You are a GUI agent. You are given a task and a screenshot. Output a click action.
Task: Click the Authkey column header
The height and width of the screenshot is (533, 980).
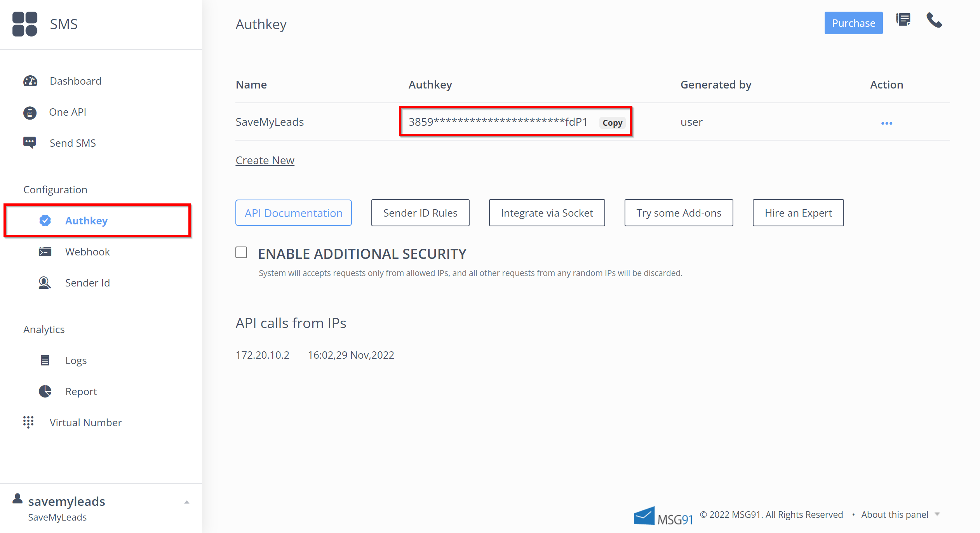pyautogui.click(x=430, y=85)
